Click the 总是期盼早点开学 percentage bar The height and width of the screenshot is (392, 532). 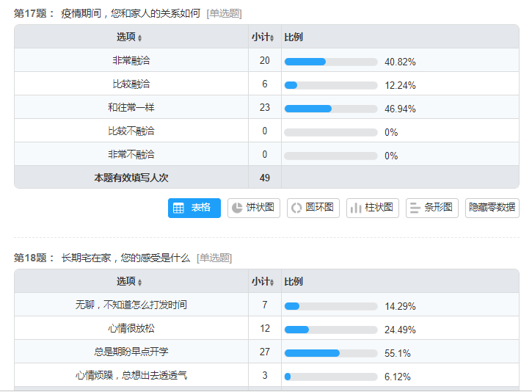[x=330, y=353]
